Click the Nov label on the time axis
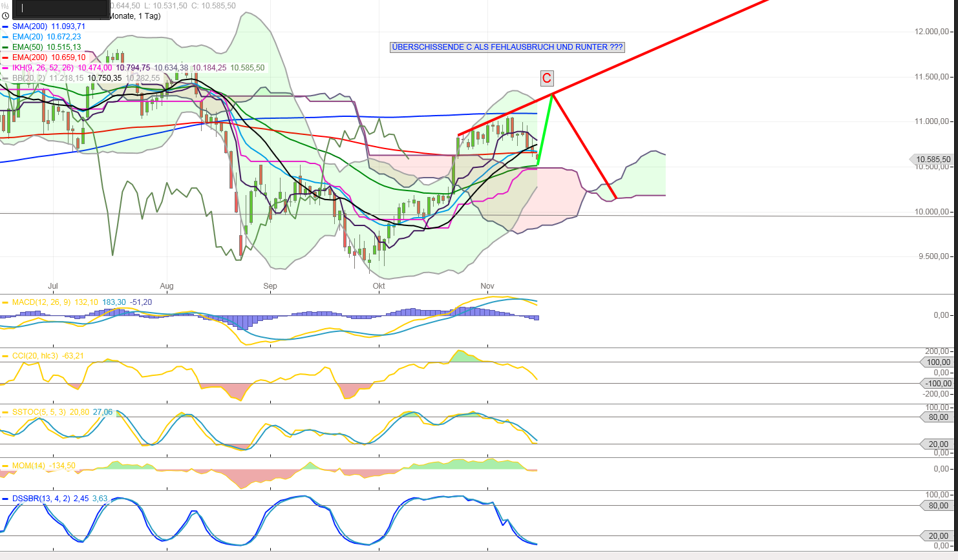This screenshot has height=560, width=958. click(487, 285)
